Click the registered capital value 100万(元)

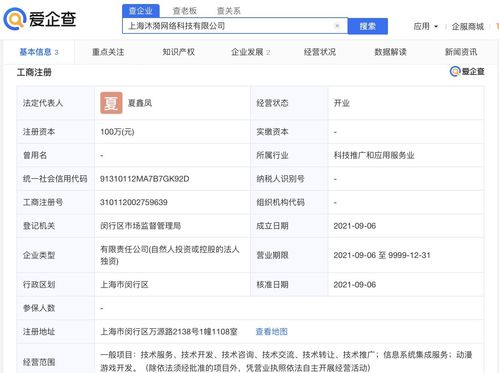tap(117, 132)
